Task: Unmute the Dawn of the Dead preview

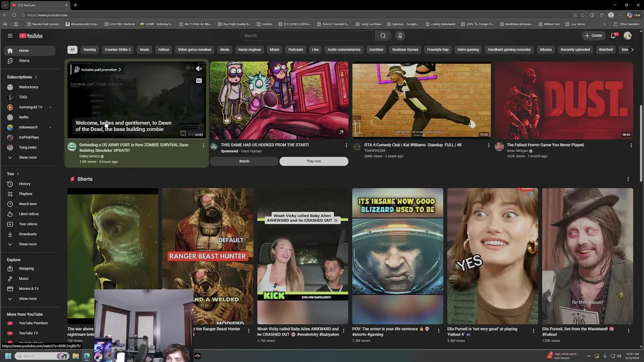Action: tap(199, 69)
